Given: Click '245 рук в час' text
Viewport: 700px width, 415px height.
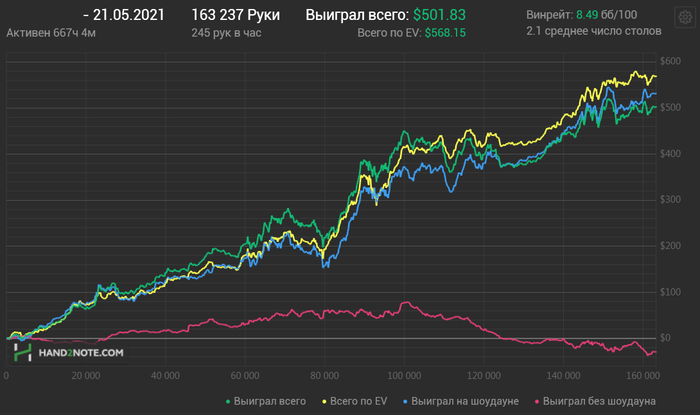Looking at the screenshot, I should tap(226, 33).
